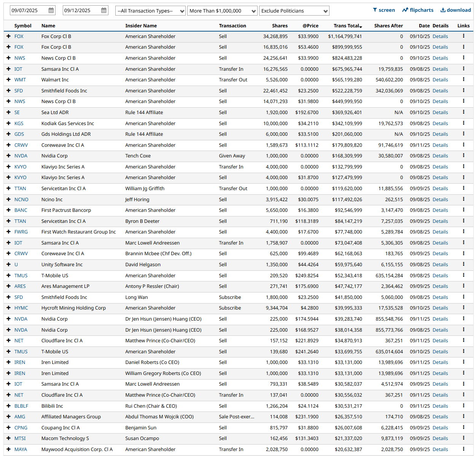
Task: Open links menu for Affiliated Managers Group row
Action: [463, 416]
